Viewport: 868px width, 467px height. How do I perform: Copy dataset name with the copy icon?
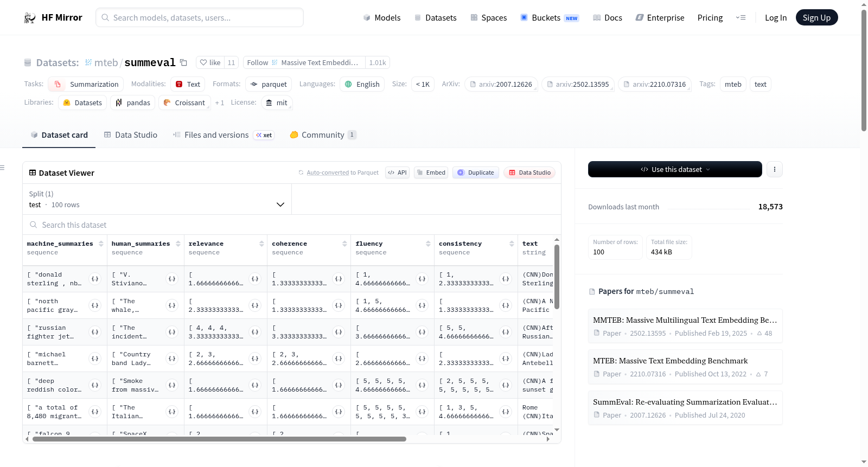coord(183,62)
